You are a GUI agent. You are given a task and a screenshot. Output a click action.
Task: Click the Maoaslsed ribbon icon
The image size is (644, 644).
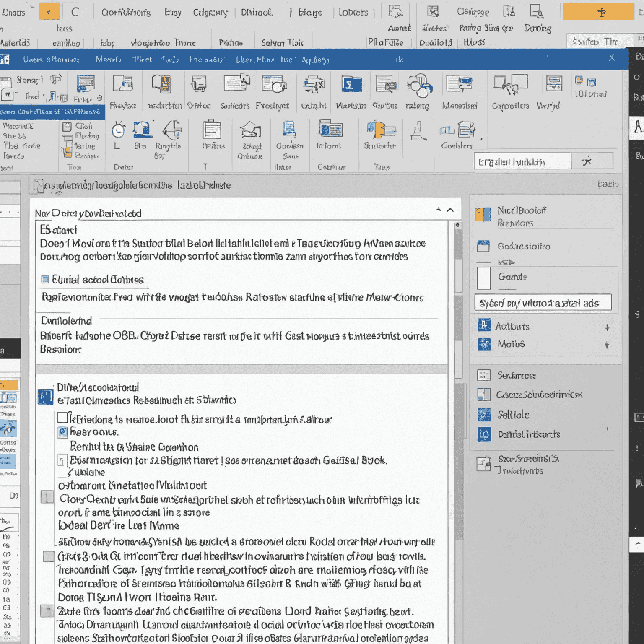click(460, 83)
